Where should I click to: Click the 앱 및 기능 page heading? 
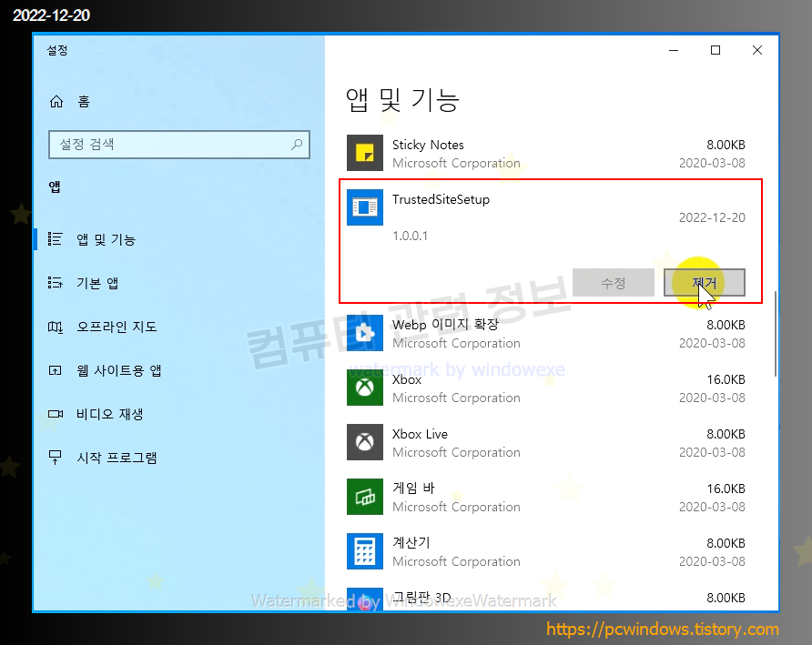point(402,100)
